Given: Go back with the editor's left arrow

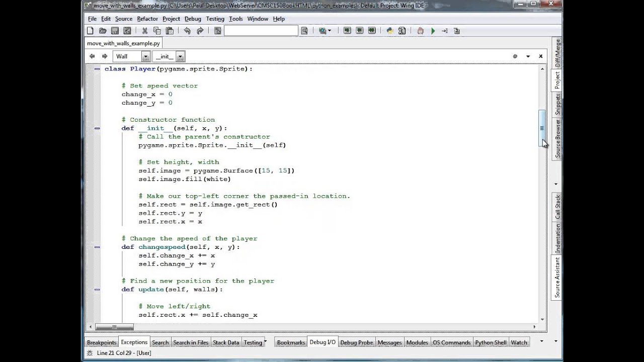Looking at the screenshot, I should click(x=92, y=56).
